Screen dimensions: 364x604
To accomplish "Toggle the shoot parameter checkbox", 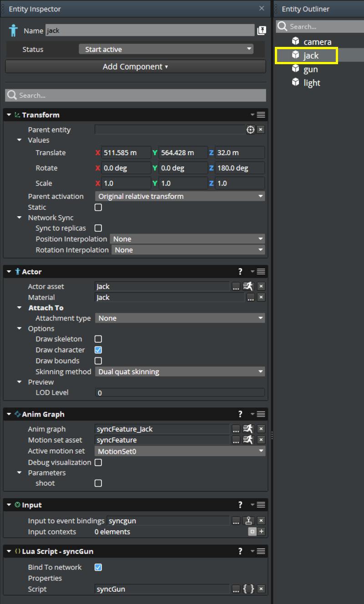I will 98,483.
